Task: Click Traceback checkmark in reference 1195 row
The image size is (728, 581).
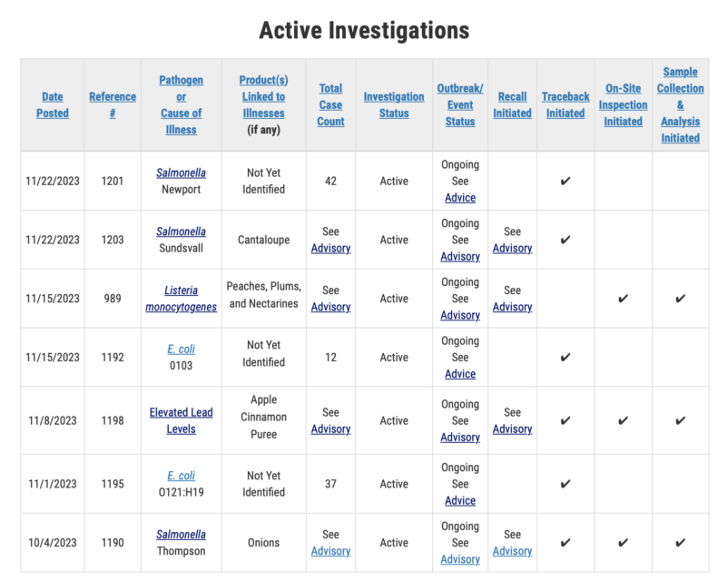Action: tap(565, 484)
